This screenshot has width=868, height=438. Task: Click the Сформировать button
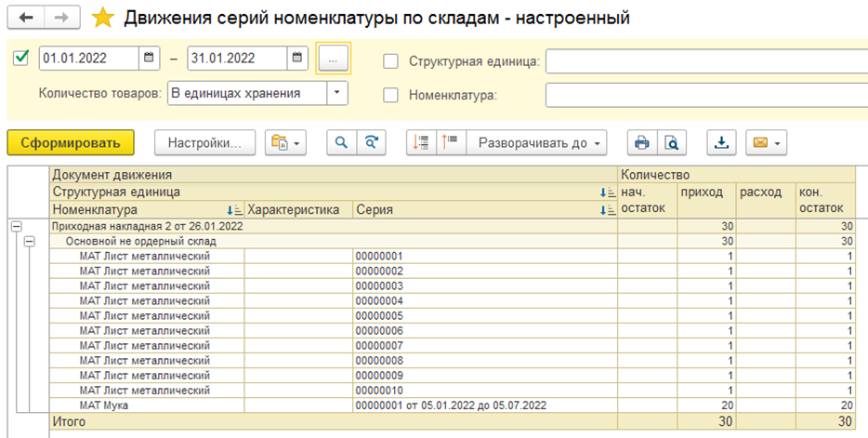coord(71,143)
